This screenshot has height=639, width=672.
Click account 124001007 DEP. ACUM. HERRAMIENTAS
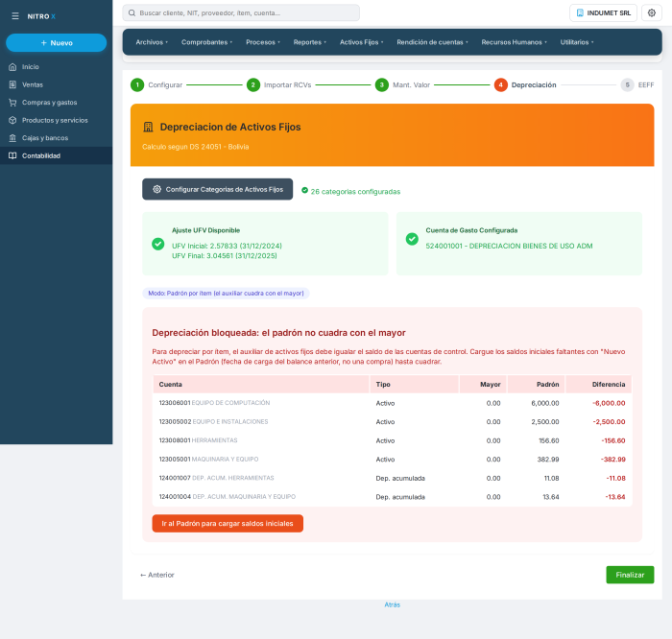coord(216,478)
